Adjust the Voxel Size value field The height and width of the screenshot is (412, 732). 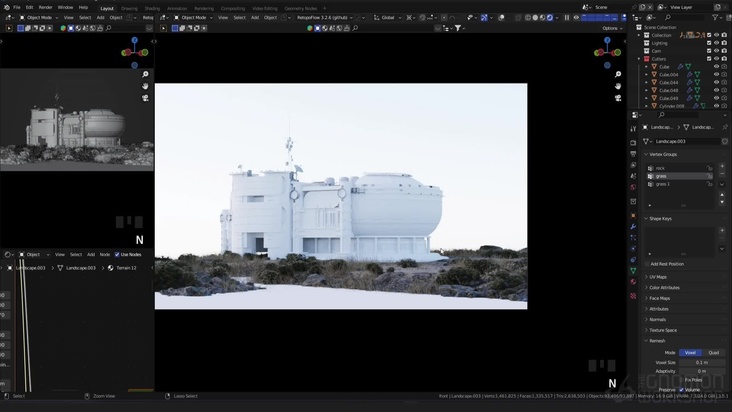click(702, 362)
